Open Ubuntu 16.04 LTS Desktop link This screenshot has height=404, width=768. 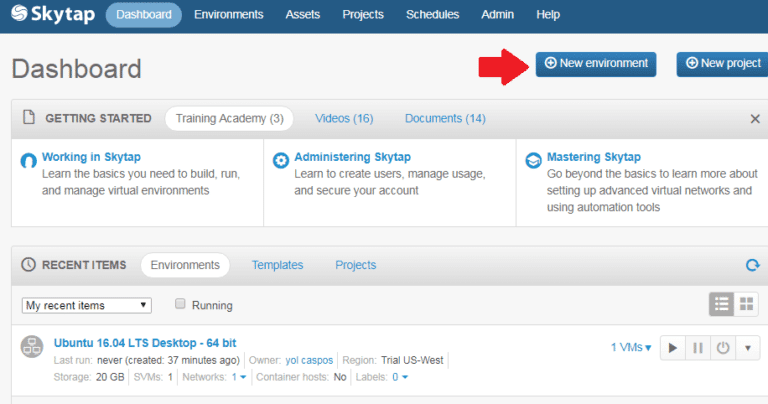[x=145, y=342]
